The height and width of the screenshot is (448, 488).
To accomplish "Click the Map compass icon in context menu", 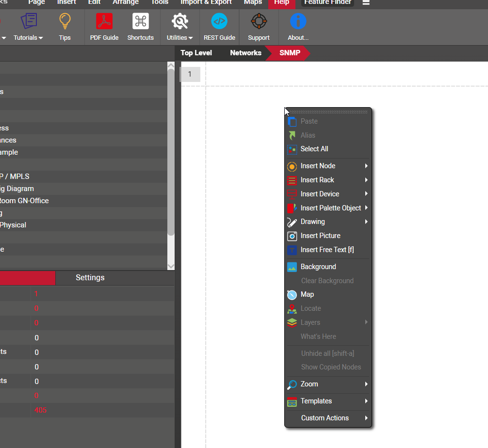I will (292, 295).
